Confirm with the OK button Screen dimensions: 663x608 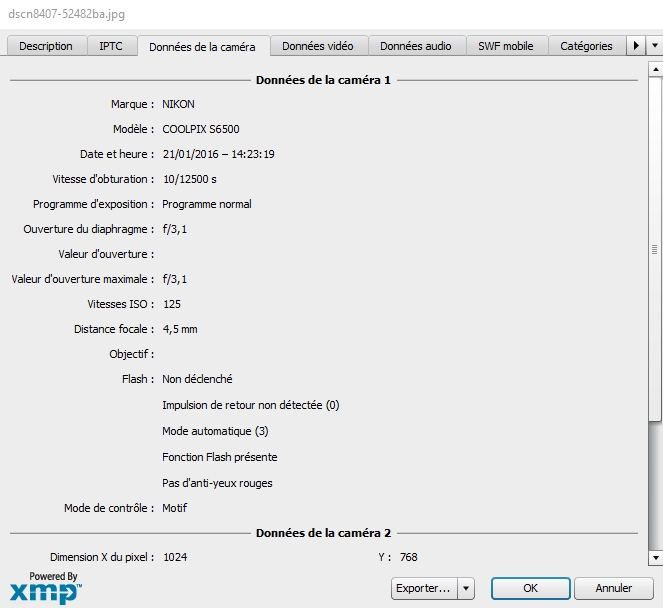coord(530,588)
